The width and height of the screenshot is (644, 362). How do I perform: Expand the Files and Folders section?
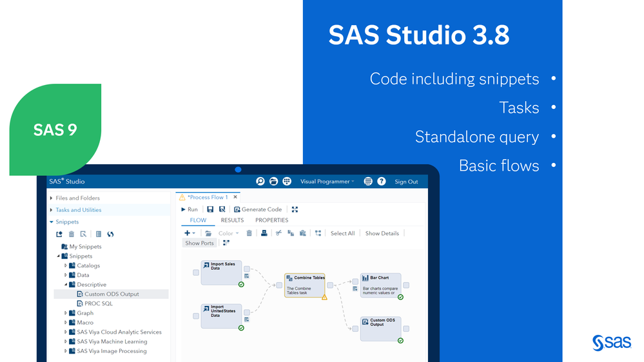(x=52, y=198)
